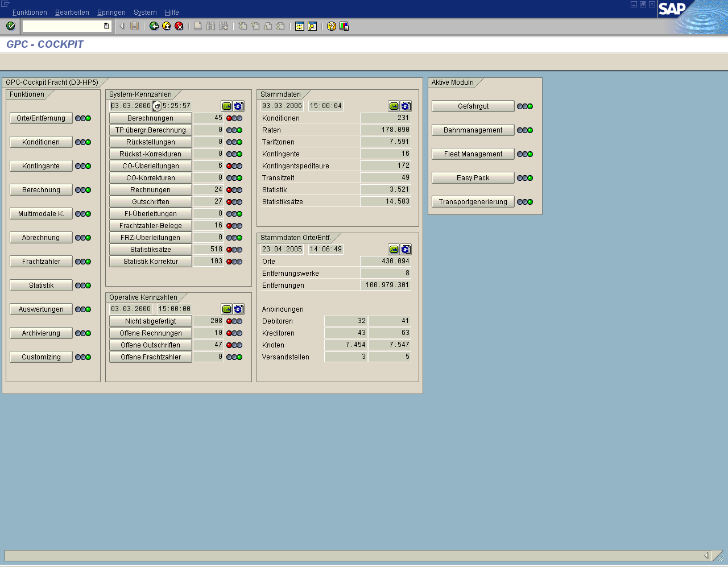Open a new session via toolbar icon
The width and height of the screenshot is (728, 567).
pos(300,26)
